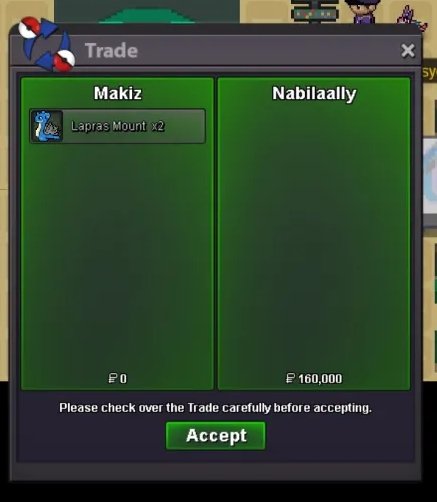Accept the trade
This screenshot has width=437, height=502.
(216, 436)
